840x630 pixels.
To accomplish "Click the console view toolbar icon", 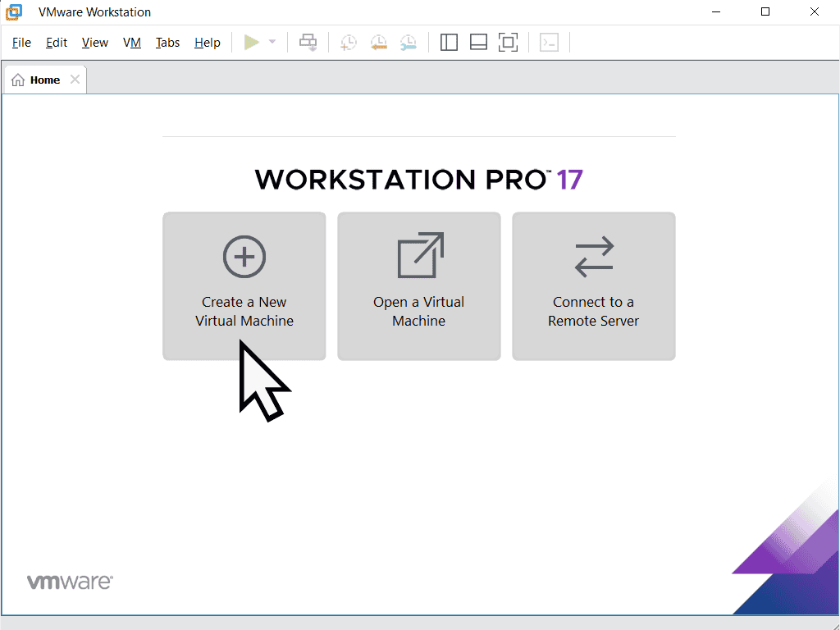I will tap(549, 43).
